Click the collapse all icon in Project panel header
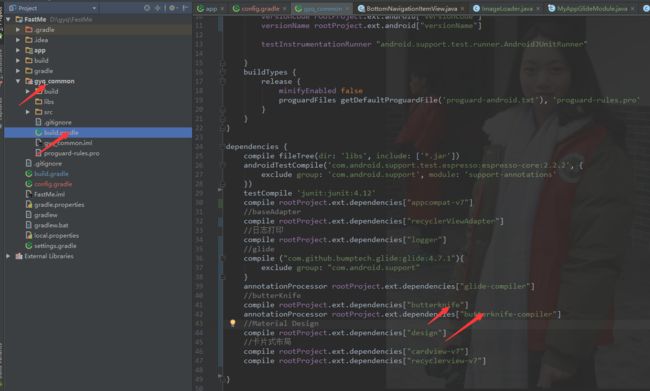 (x=158, y=8)
